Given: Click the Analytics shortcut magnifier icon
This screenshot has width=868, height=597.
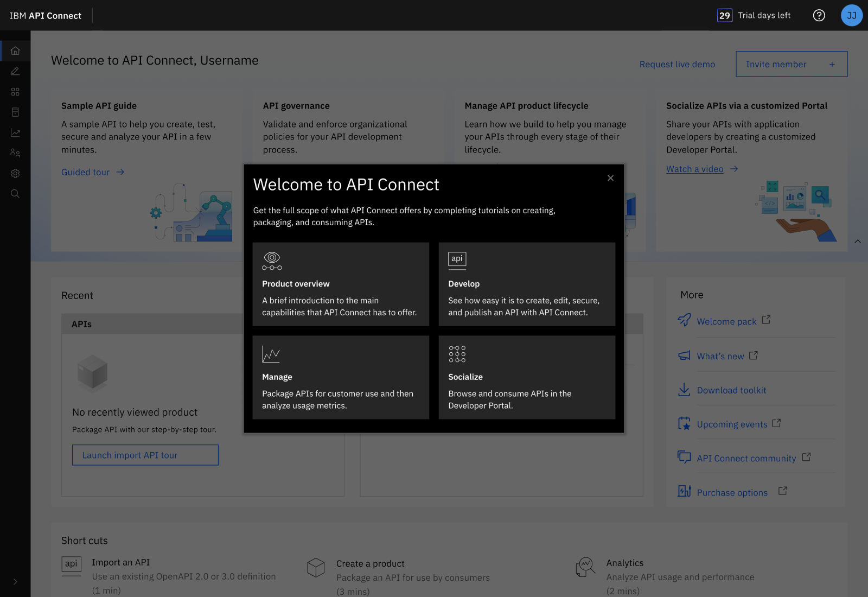Looking at the screenshot, I should click(x=585, y=567).
